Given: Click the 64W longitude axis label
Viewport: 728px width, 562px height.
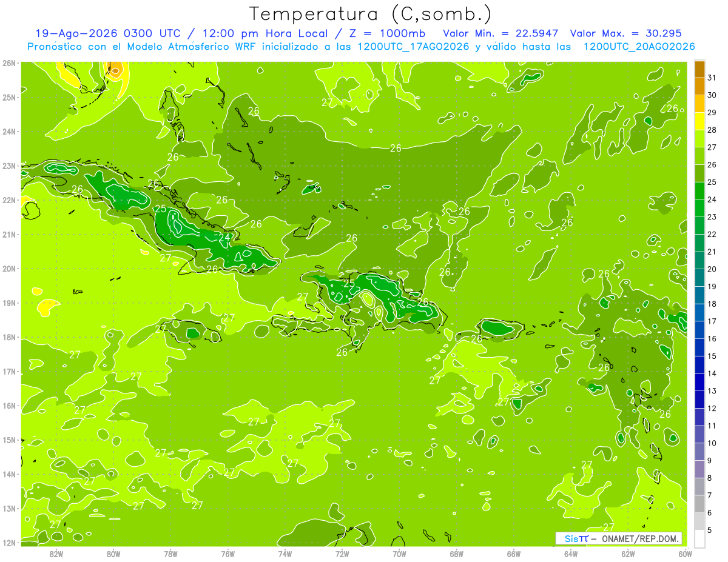Looking at the screenshot, I should tap(571, 554).
